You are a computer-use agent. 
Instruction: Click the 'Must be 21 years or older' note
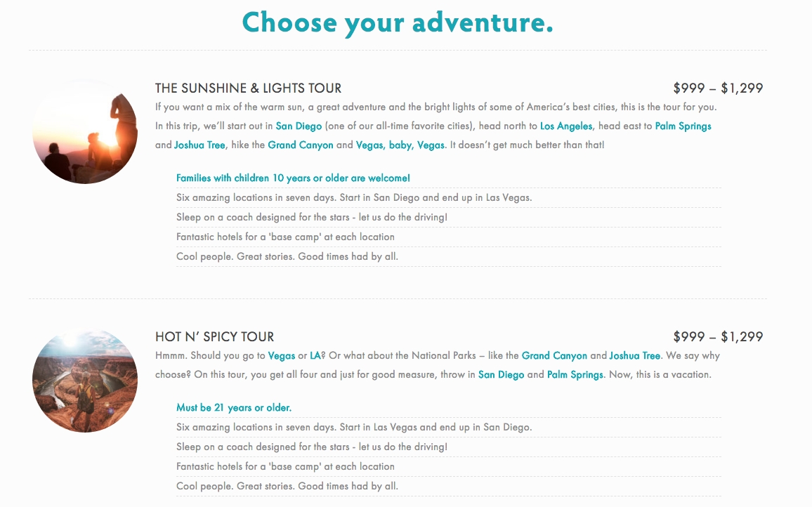(x=234, y=408)
